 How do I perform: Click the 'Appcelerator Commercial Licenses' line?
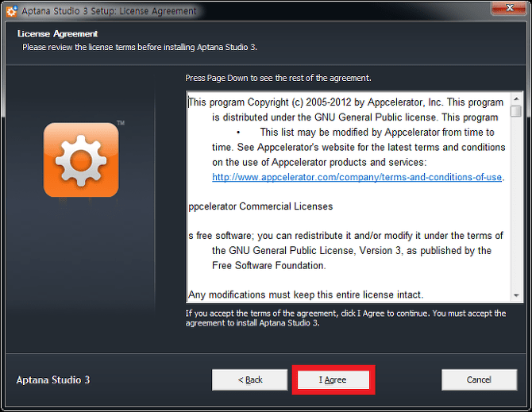point(260,206)
